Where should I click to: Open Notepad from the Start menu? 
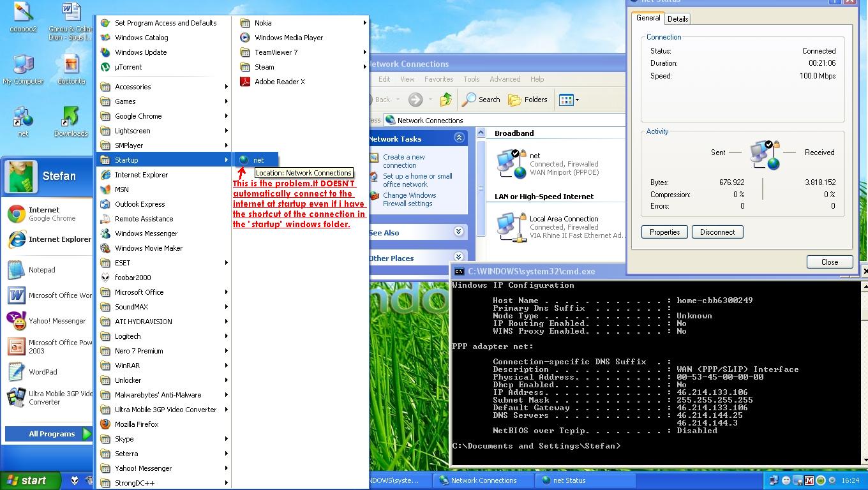49,270
